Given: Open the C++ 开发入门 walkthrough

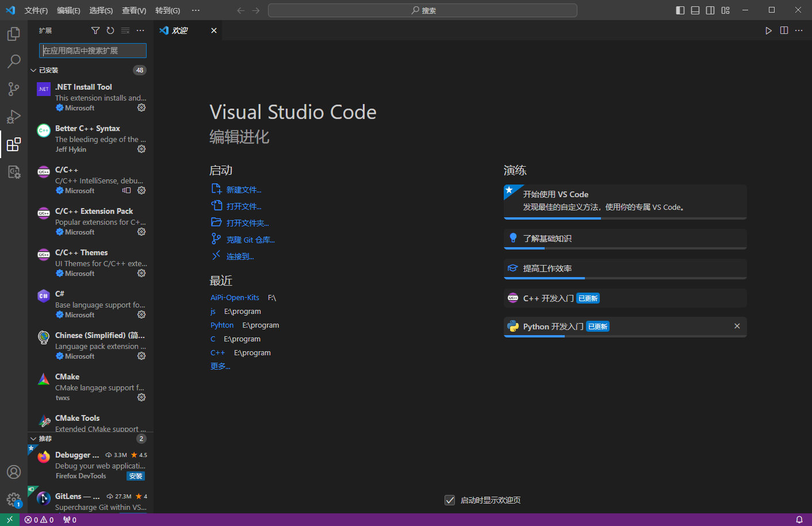Looking at the screenshot, I should (625, 298).
